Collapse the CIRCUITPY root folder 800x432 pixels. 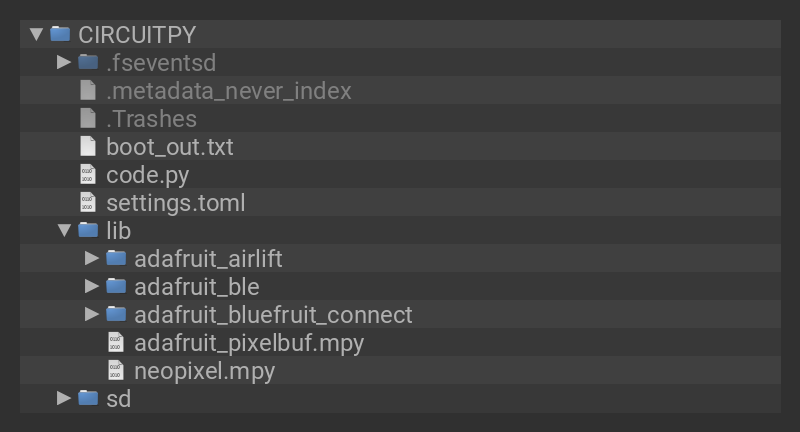pyautogui.click(x=37, y=34)
